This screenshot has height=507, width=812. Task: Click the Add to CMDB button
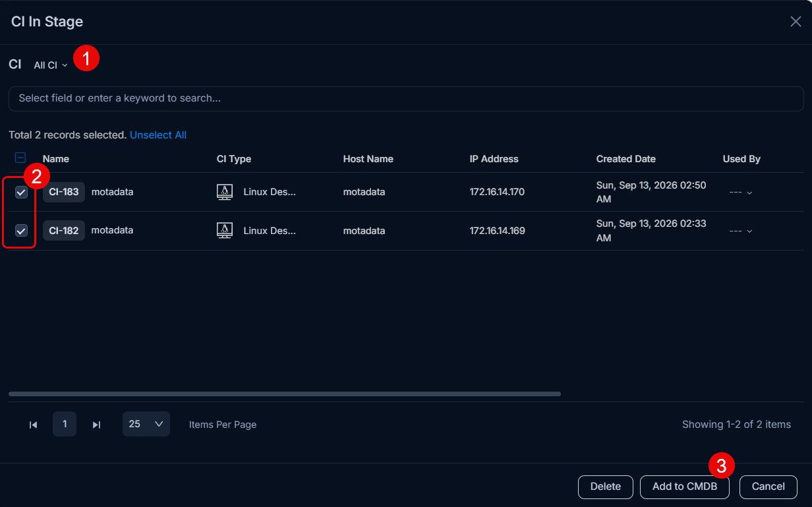[x=685, y=487]
